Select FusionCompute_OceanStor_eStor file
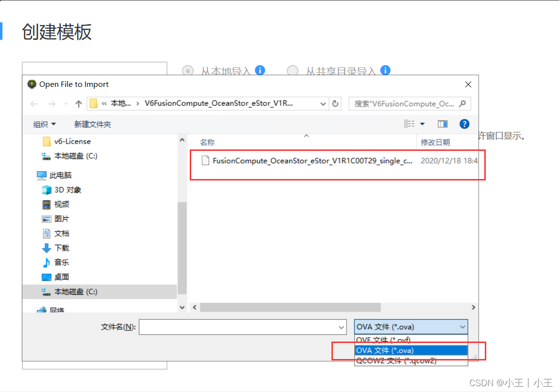560x392 pixels. click(308, 161)
